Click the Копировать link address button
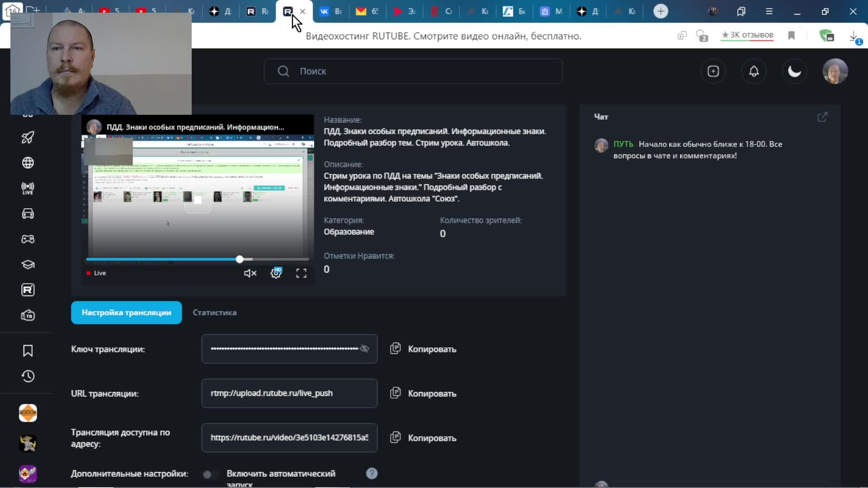 pos(423,438)
